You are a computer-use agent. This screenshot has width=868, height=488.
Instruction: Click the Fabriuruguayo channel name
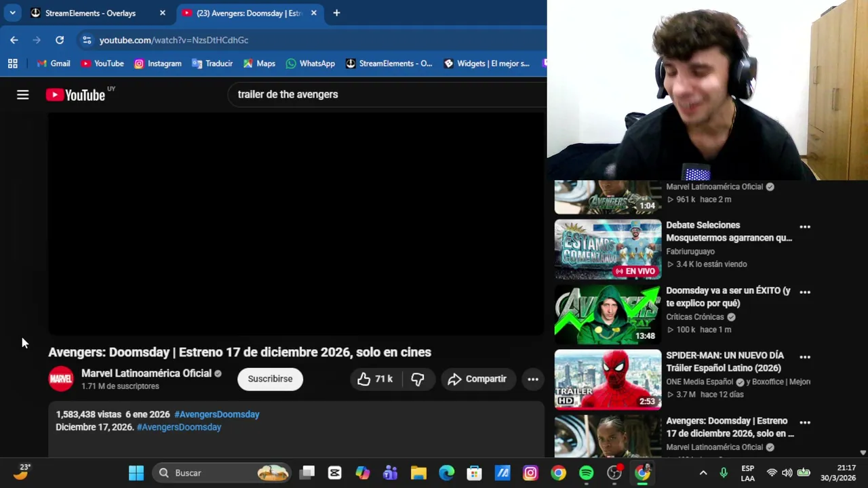coord(690,251)
